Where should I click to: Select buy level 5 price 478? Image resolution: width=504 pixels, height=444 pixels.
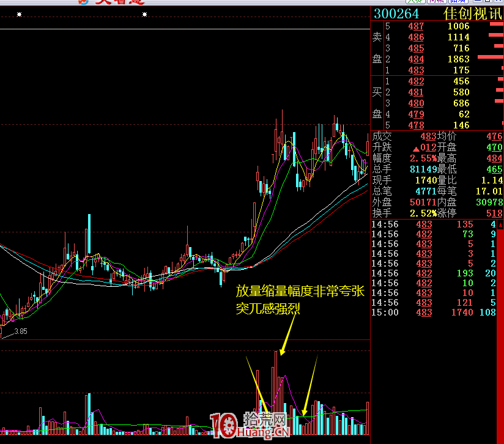click(416, 125)
